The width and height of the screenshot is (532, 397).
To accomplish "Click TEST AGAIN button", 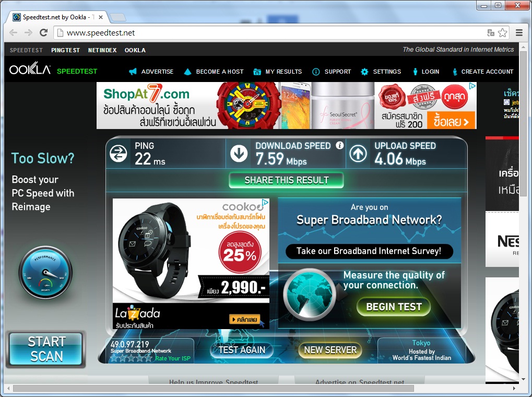I will click(242, 350).
